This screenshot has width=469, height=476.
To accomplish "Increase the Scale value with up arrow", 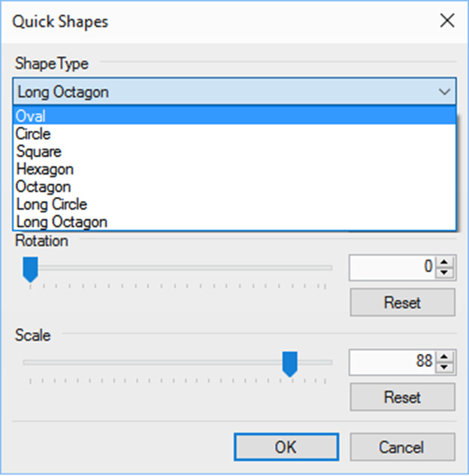I will tap(445, 356).
